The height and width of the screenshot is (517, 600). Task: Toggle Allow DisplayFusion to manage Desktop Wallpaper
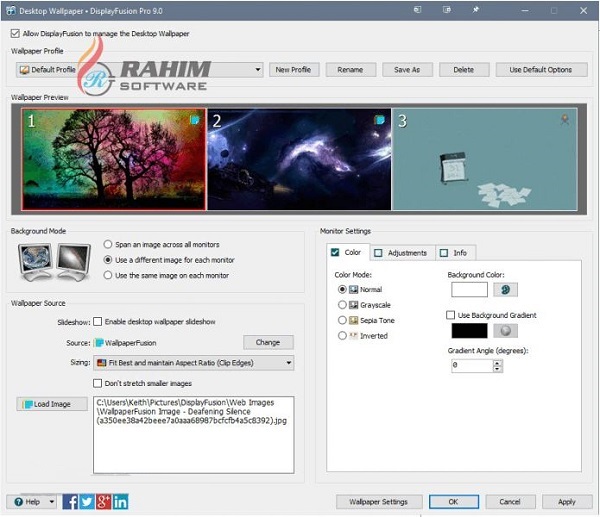pos(15,33)
